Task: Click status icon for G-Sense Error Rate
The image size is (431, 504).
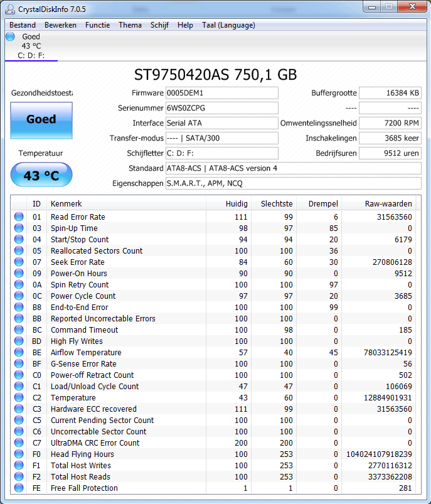Action: point(19,363)
